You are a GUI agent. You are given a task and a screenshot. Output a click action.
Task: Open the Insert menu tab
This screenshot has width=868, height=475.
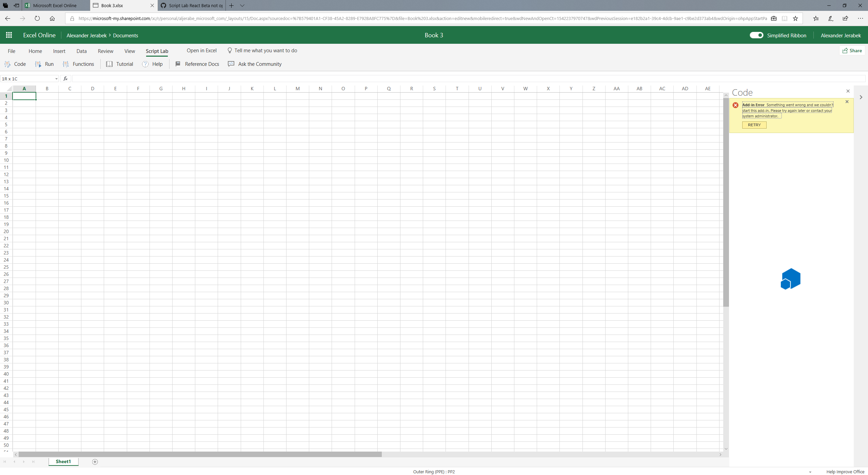tap(59, 51)
